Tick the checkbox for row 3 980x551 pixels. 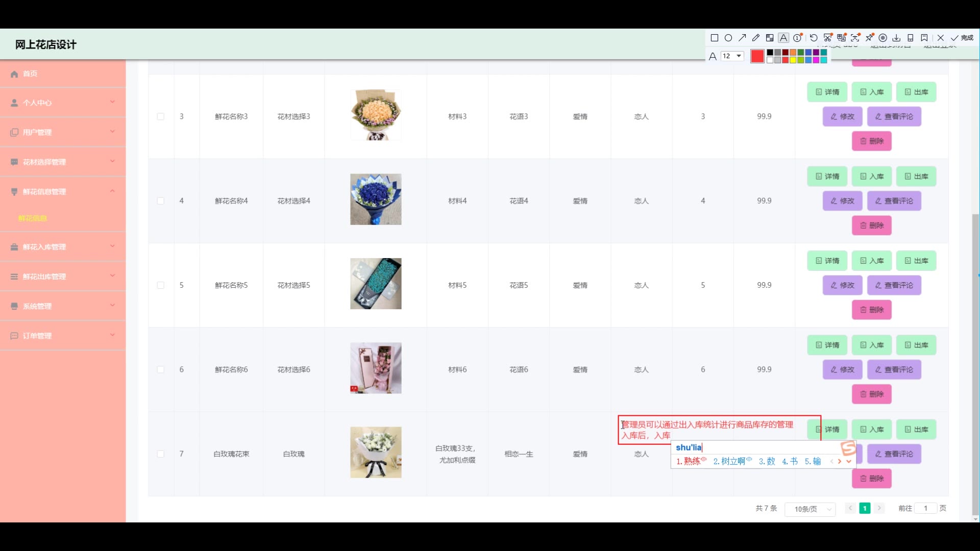tap(161, 117)
